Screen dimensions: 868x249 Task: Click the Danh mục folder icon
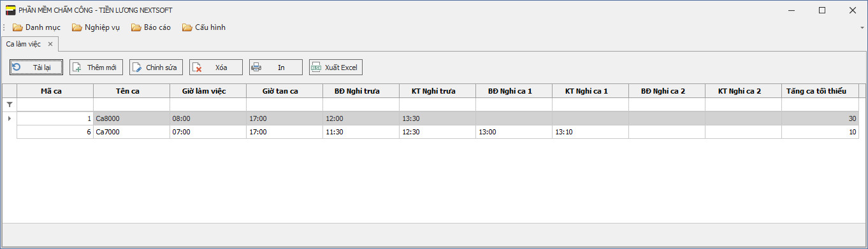click(18, 27)
